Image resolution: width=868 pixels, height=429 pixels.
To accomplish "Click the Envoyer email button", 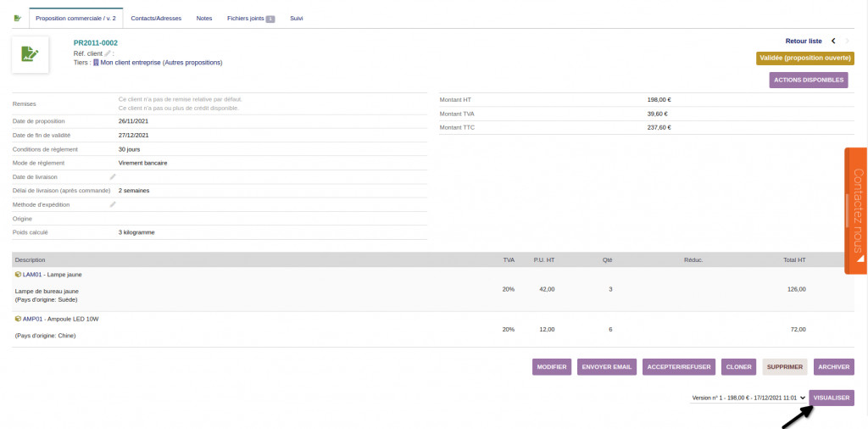I will (x=607, y=367).
